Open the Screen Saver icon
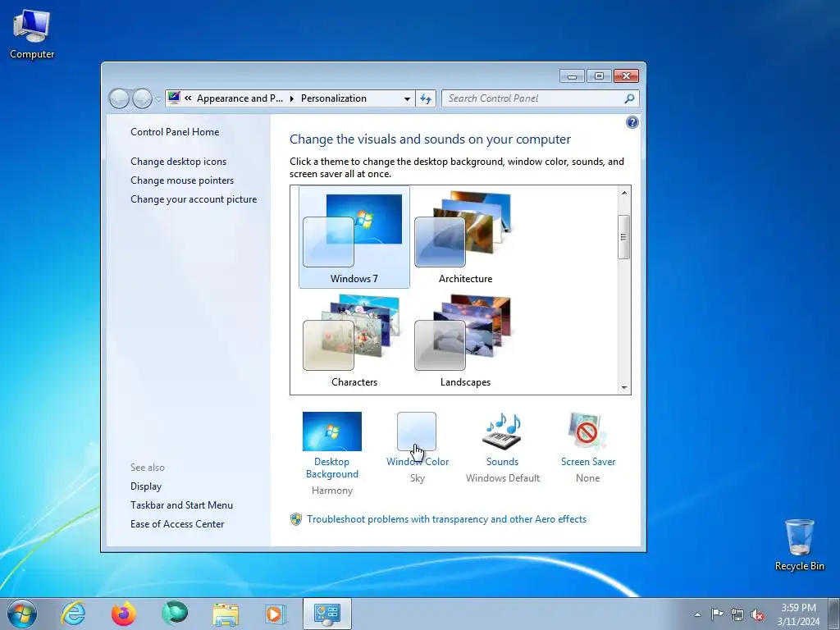 click(x=587, y=431)
